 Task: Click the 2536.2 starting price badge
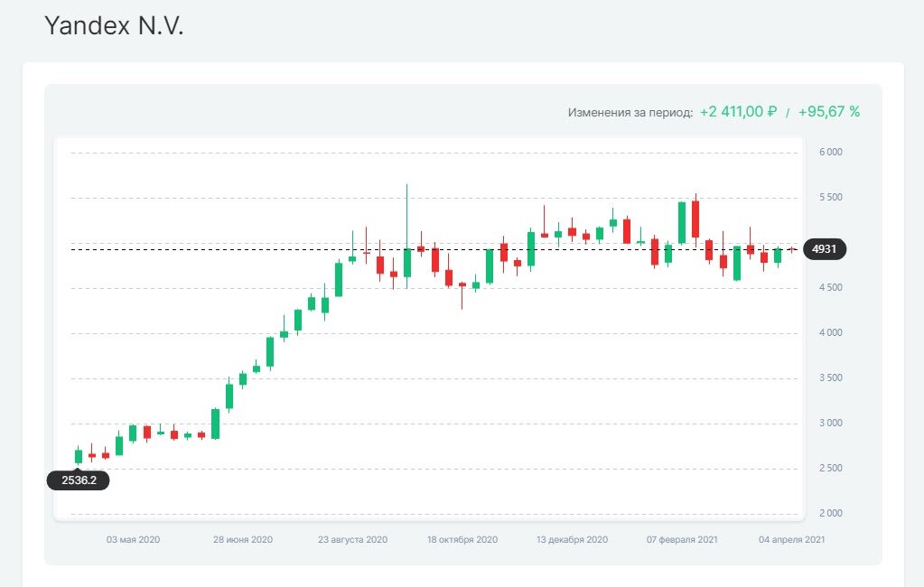tap(79, 480)
